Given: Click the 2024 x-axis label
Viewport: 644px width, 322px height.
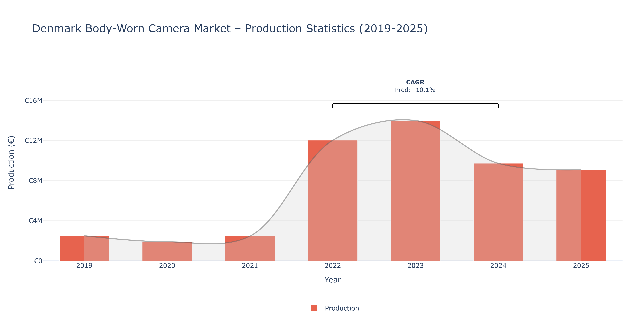Looking at the screenshot, I should click(498, 266).
